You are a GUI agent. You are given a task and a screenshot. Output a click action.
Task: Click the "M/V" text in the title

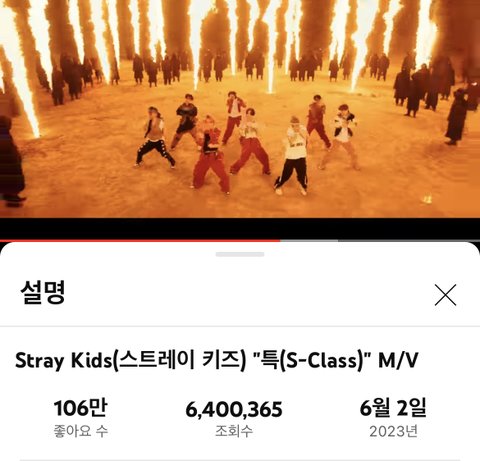(x=398, y=360)
